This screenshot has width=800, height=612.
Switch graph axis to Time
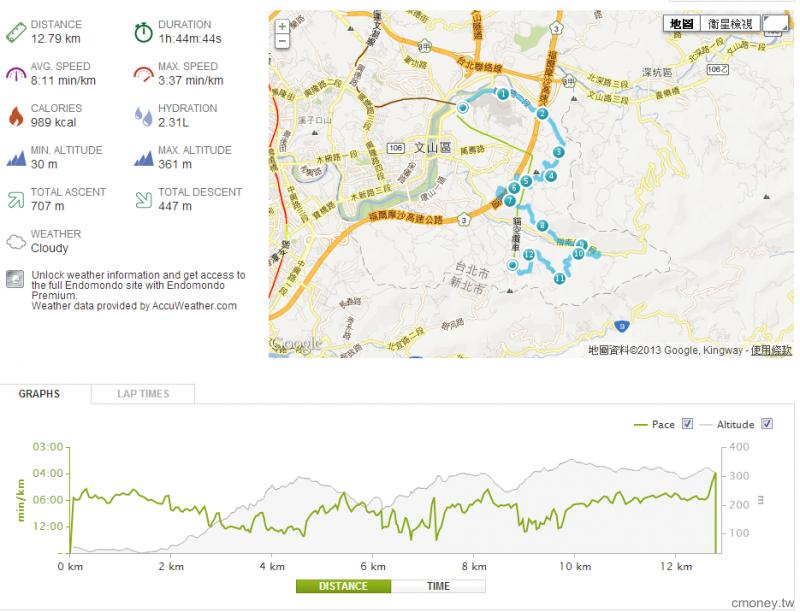pos(438,586)
